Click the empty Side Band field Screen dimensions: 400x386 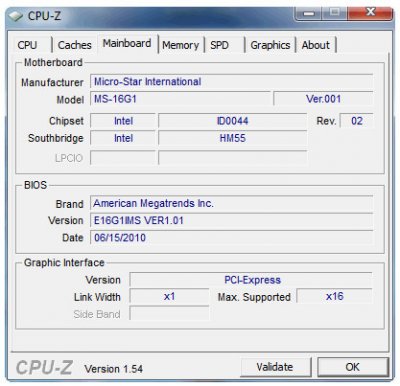[x=169, y=314]
